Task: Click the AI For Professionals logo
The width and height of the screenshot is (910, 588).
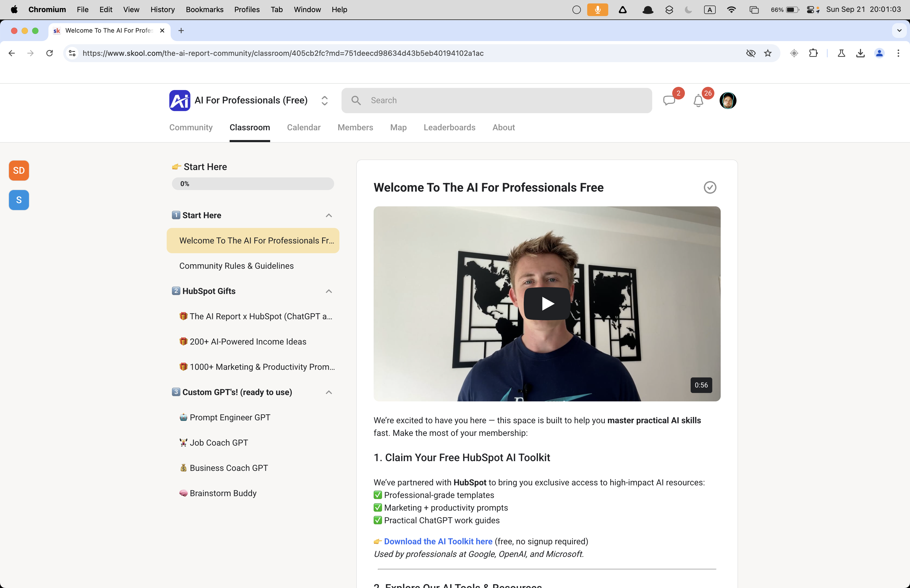Action: click(180, 101)
